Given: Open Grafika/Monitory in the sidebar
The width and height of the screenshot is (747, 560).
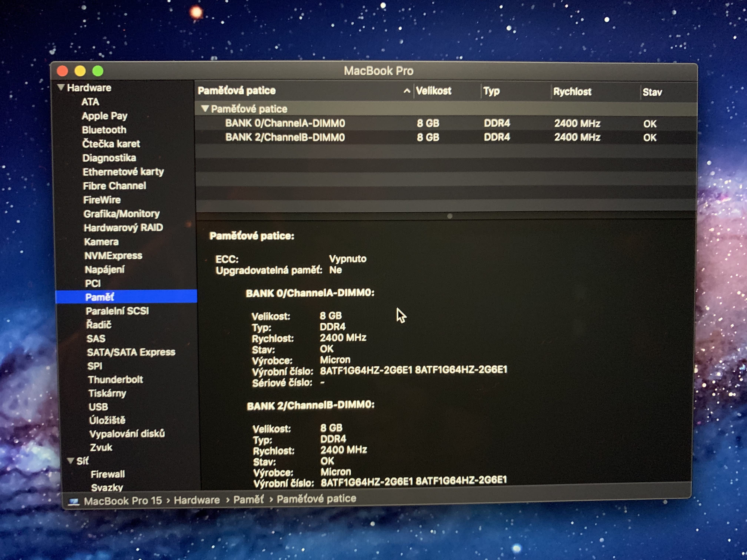Looking at the screenshot, I should pyautogui.click(x=122, y=214).
